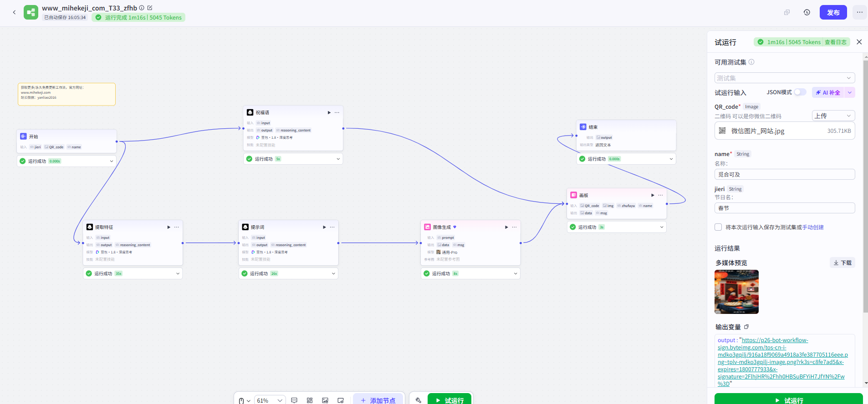This screenshot has width=868, height=404.
Task: Expand the 运行成功 result under 提取特征 node
Action: pos(178,273)
